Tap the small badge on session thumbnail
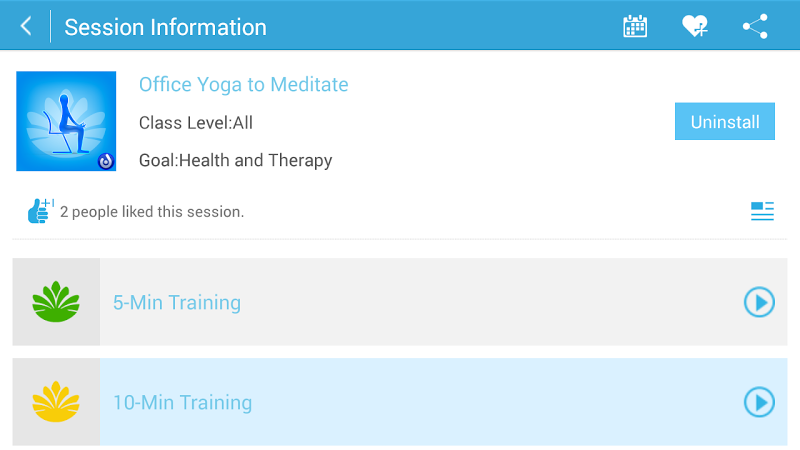Viewport: 800px width, 450px height. (105, 161)
